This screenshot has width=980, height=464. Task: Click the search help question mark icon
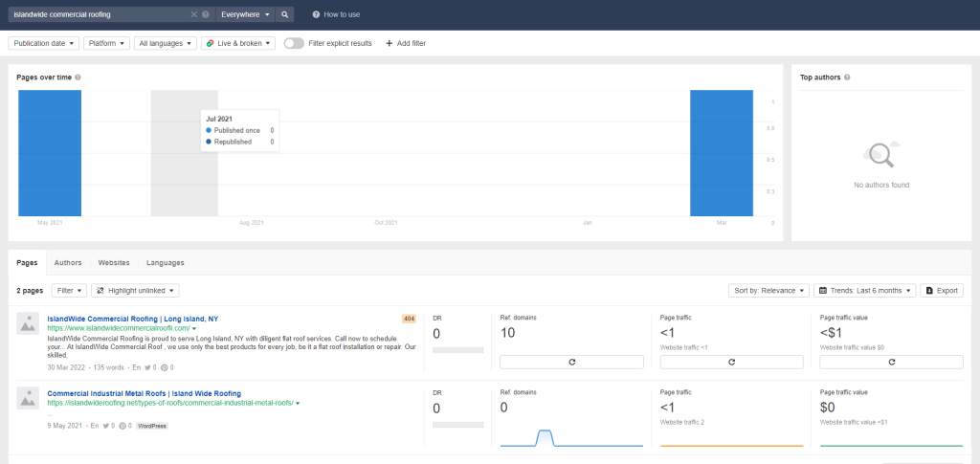click(x=206, y=14)
